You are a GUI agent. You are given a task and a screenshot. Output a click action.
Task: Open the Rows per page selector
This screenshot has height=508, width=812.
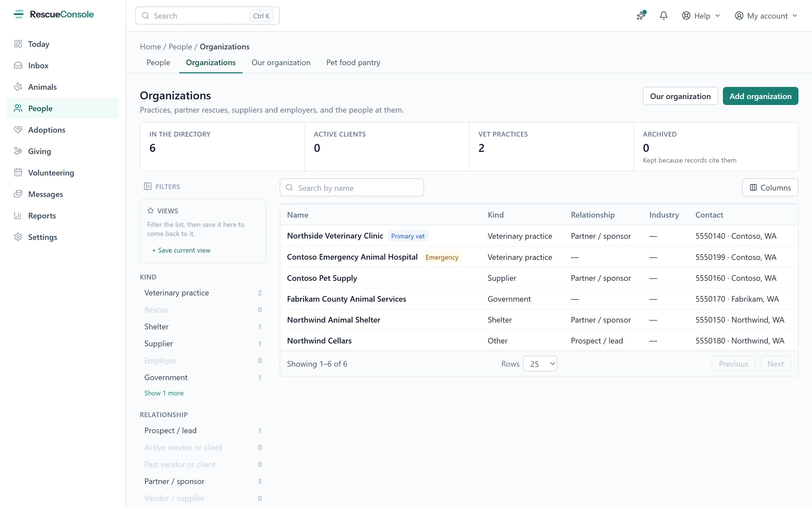coord(540,364)
